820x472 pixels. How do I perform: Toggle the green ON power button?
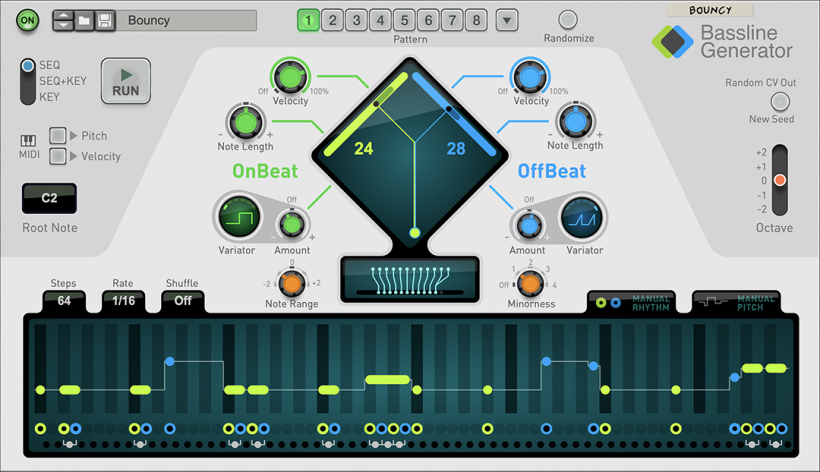[x=27, y=20]
